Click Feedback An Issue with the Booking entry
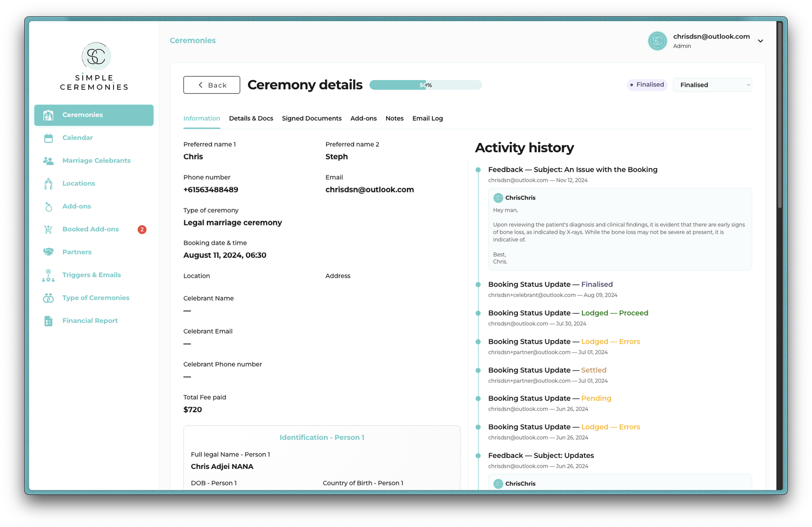This screenshot has height=527, width=812. [x=572, y=170]
